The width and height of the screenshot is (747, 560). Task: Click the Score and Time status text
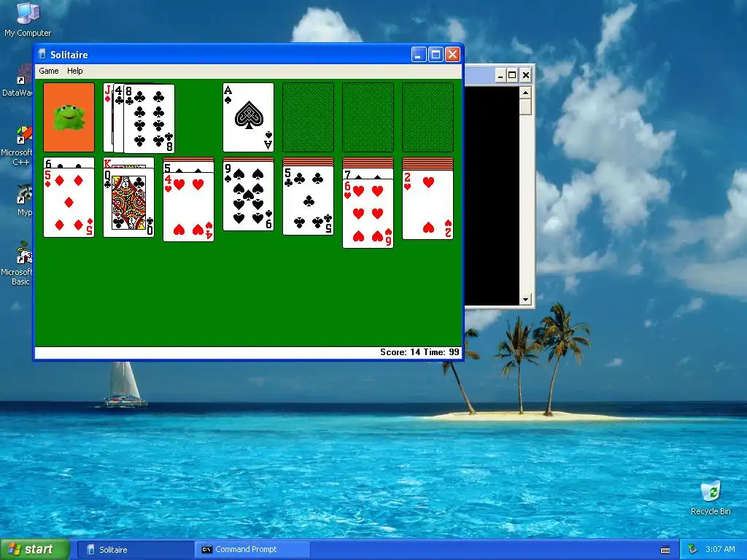point(419,352)
